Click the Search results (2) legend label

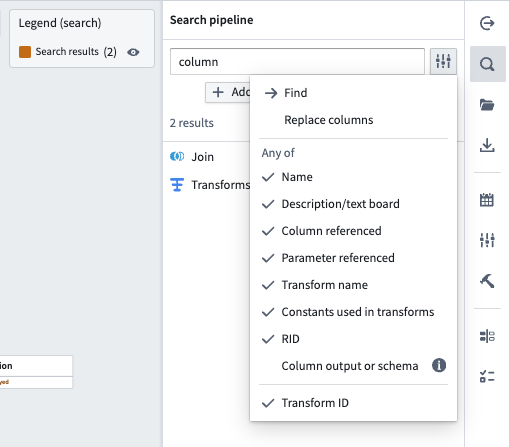[76, 52]
